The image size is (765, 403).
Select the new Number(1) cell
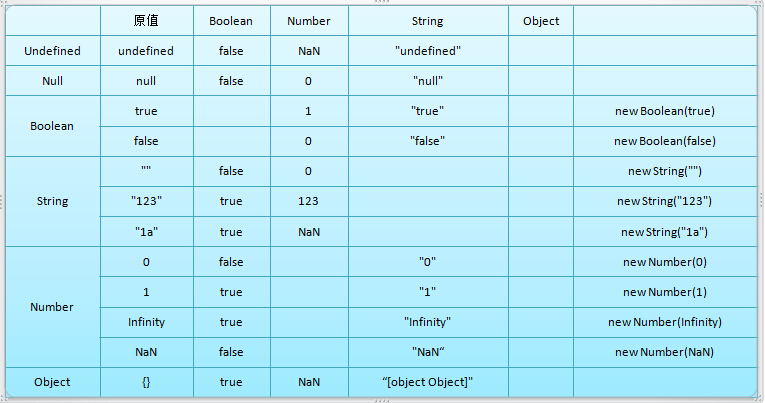[664, 292]
